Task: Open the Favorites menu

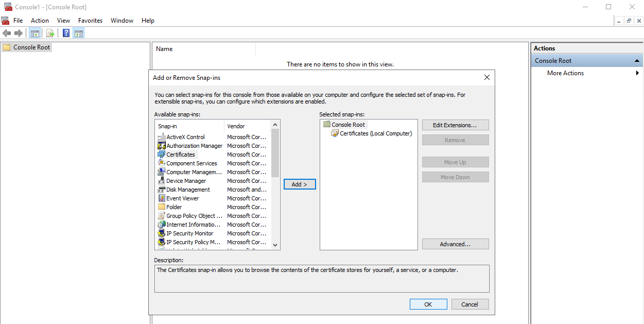Action: 90,21
